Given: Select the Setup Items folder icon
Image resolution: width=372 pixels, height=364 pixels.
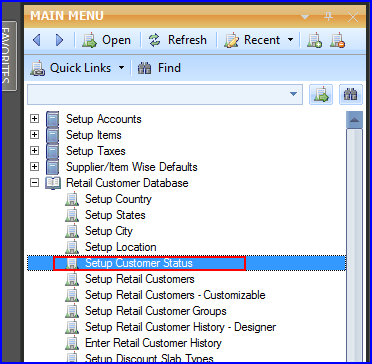Looking at the screenshot, I should [x=53, y=135].
